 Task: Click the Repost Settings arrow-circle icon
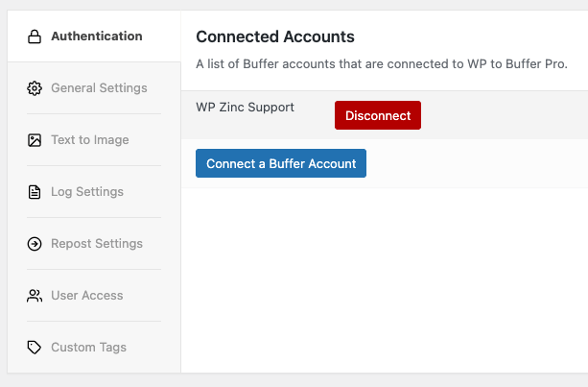click(x=35, y=244)
